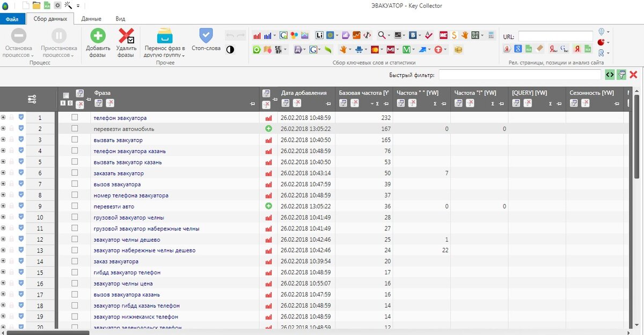Click the green code toggle by quick filter

pos(610,75)
